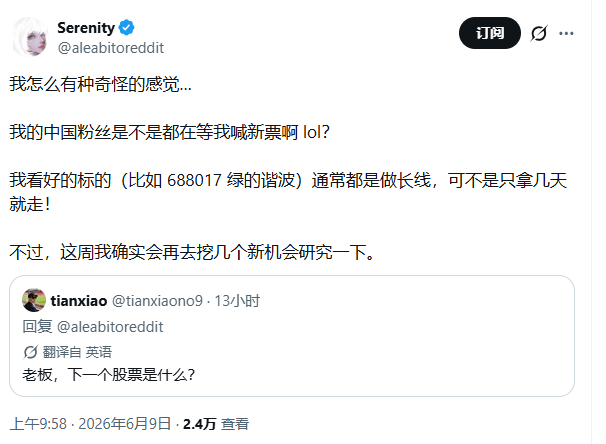Screen dimensions: 606x444
Task: Click the last paragraph starting 不过,这周
Action: coord(192,252)
